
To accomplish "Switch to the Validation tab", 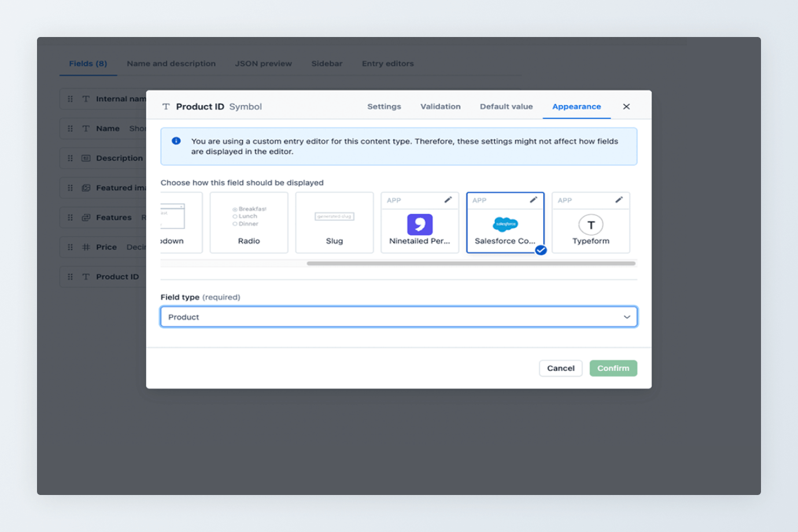I will point(440,106).
